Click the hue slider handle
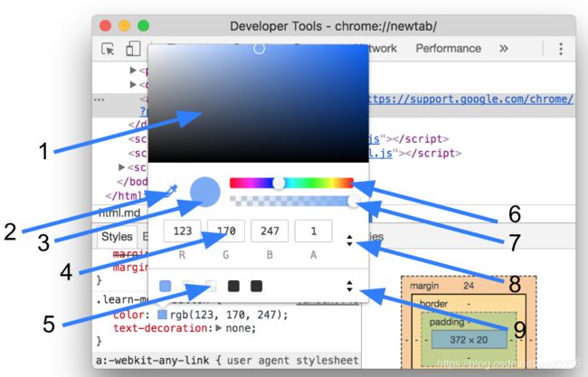The width and height of the screenshot is (588, 377). (x=279, y=183)
